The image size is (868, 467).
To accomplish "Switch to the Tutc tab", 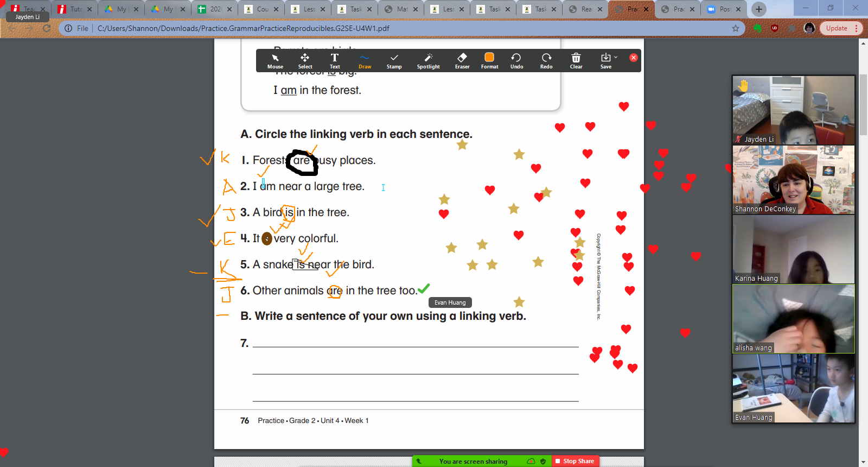I will (x=76, y=9).
